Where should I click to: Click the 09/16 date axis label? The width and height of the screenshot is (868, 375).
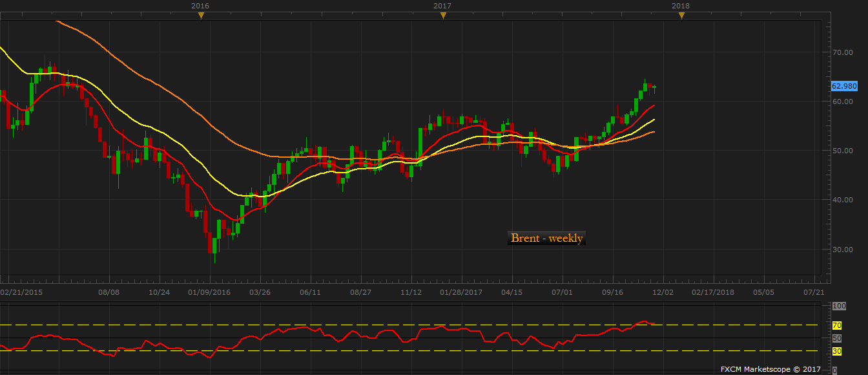pyautogui.click(x=613, y=292)
